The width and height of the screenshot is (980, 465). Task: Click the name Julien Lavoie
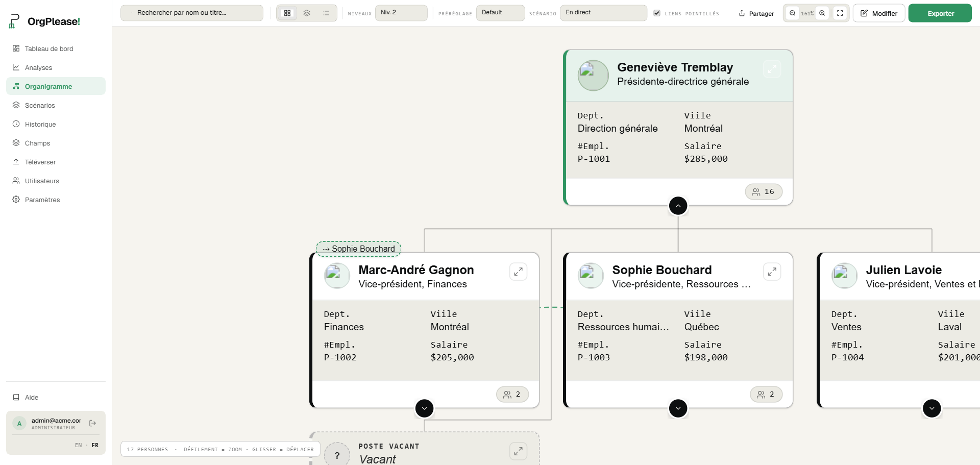tap(903, 270)
